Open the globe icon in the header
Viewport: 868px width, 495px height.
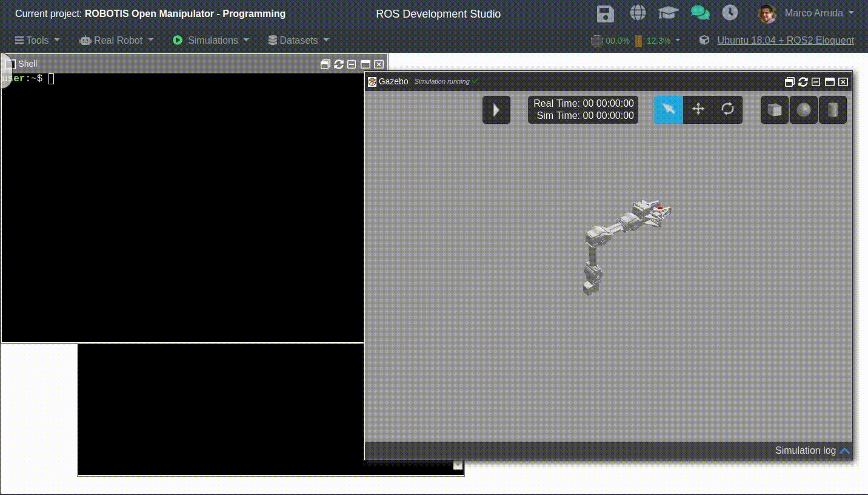point(637,13)
